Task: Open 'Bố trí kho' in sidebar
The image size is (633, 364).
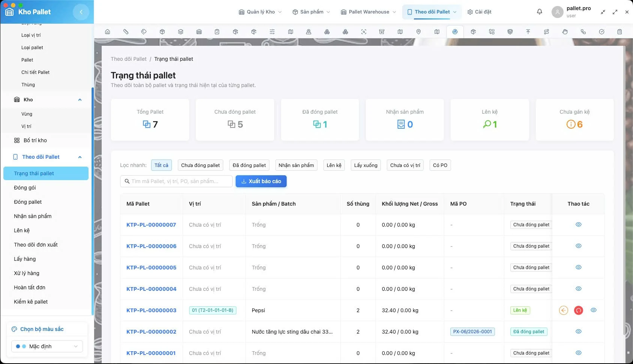Action: pos(35,140)
